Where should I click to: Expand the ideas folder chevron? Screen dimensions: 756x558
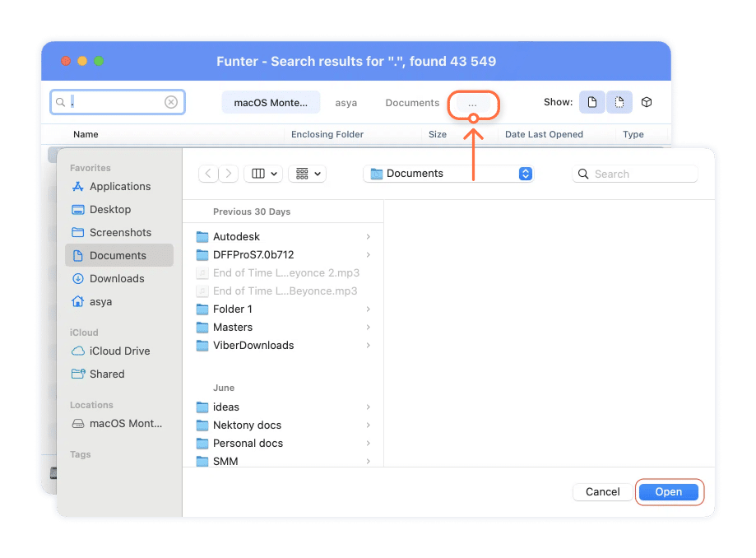(369, 407)
